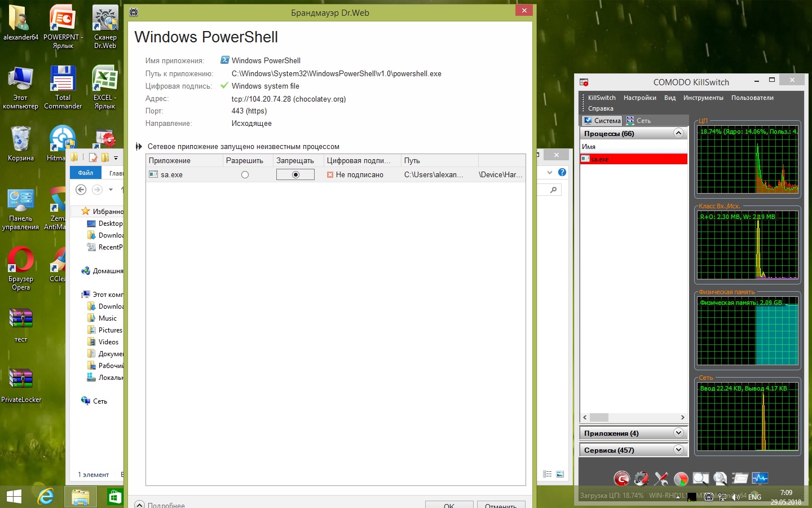Switch Explorer to details view
Viewport: 812px width, 508px height.
(548, 474)
